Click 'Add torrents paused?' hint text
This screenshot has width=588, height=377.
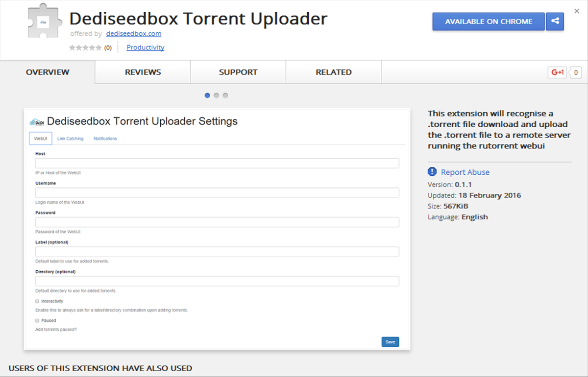56,330
